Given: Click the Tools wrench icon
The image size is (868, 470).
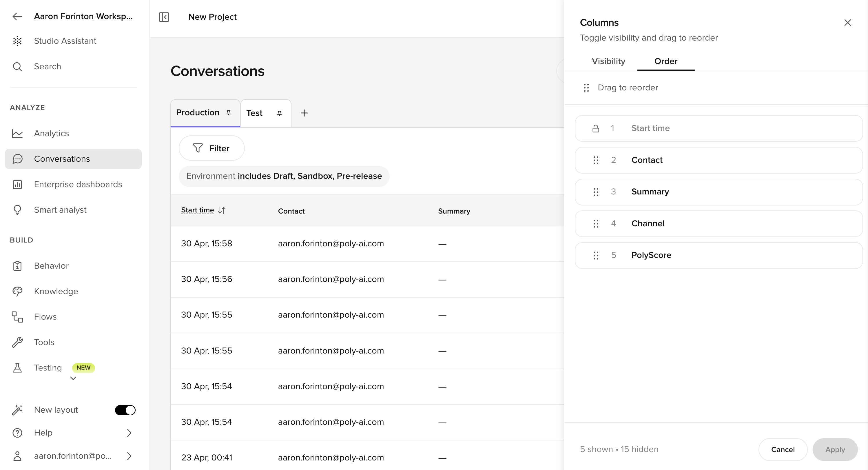Looking at the screenshot, I should tap(17, 342).
